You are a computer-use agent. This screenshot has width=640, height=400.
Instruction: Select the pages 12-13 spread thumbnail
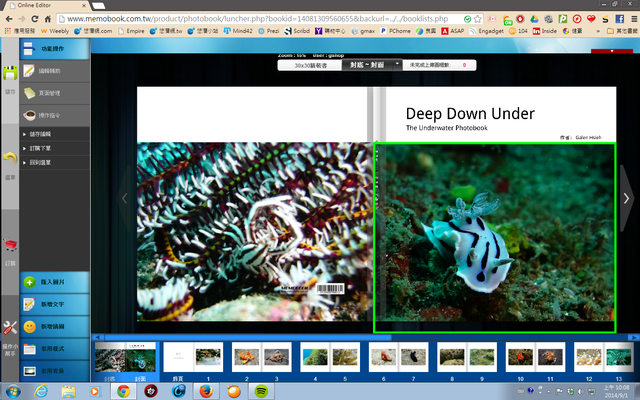(604, 357)
